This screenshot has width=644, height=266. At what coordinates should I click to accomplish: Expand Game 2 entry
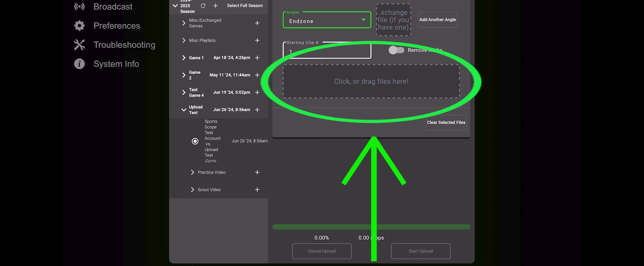coord(183,75)
